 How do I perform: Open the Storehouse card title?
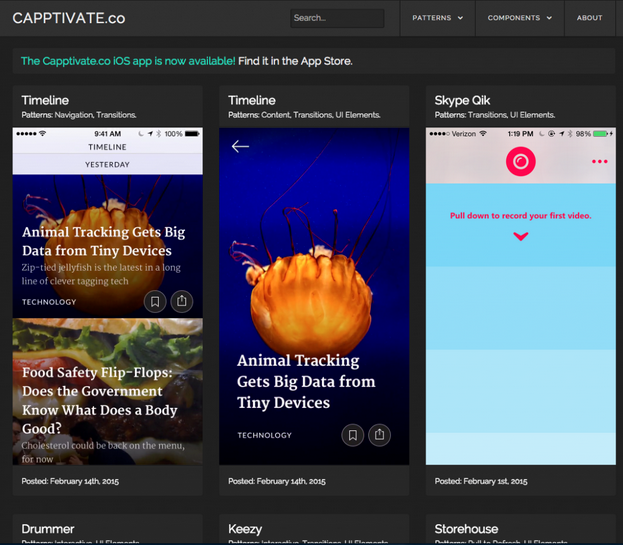click(x=466, y=529)
